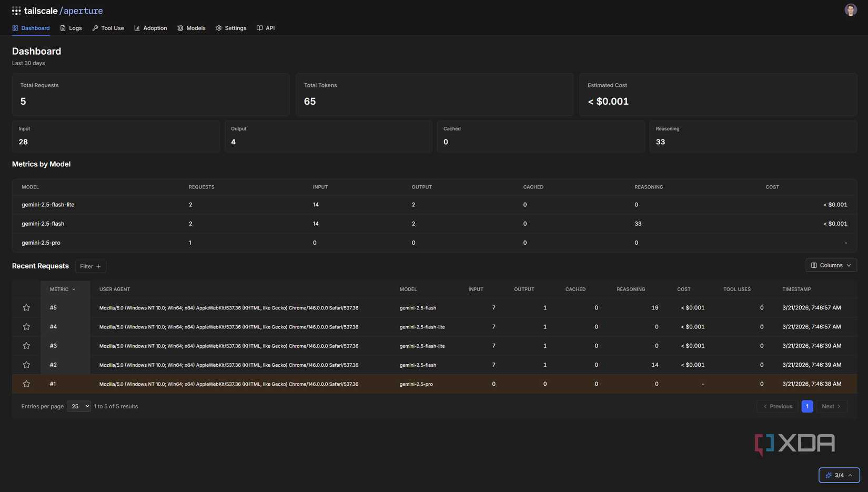Click the Tailscale logo icon

pyautogui.click(x=16, y=11)
